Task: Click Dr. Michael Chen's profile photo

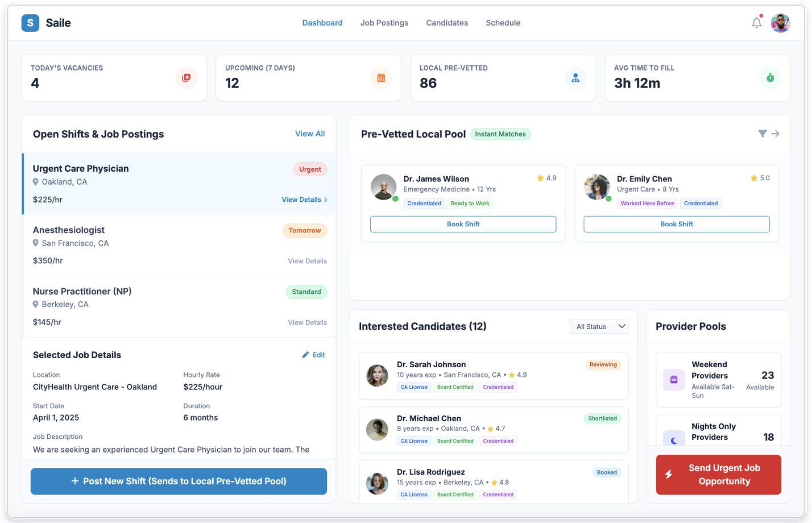Action: [x=377, y=430]
